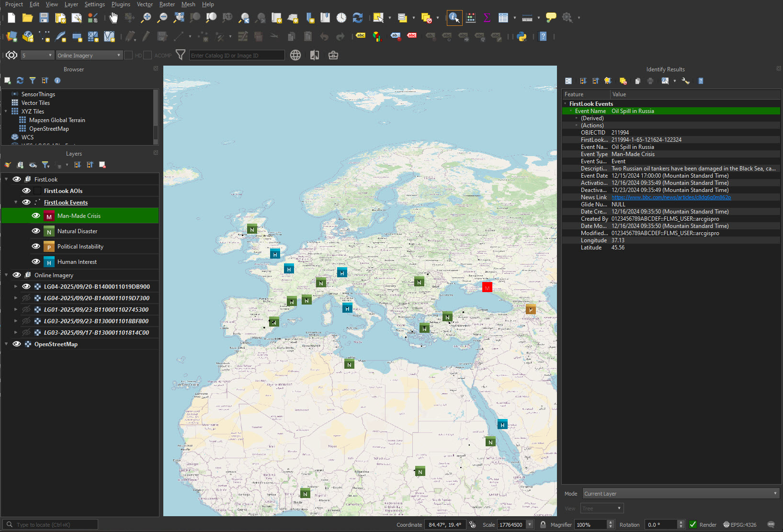
Task: Open the BBC news link
Action: point(671,197)
